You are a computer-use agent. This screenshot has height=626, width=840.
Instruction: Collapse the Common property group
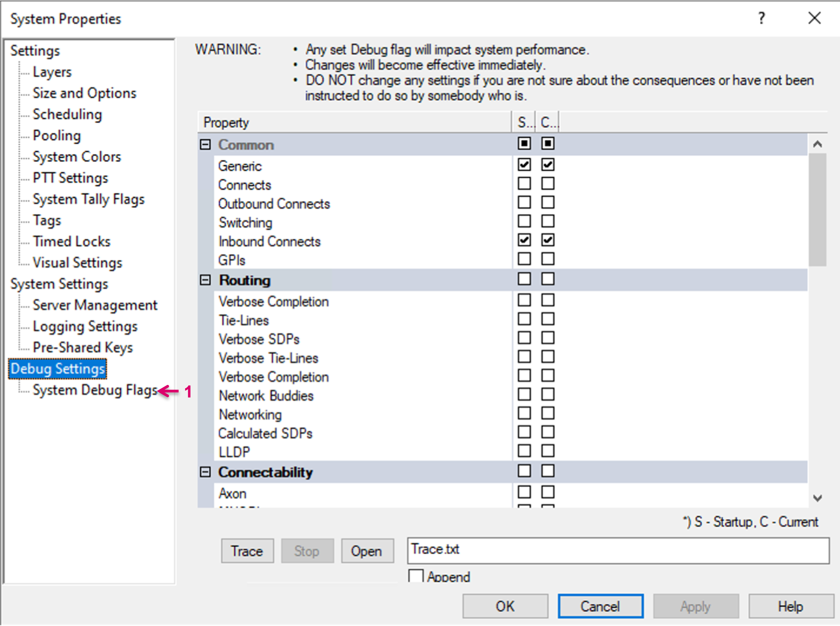(205, 144)
